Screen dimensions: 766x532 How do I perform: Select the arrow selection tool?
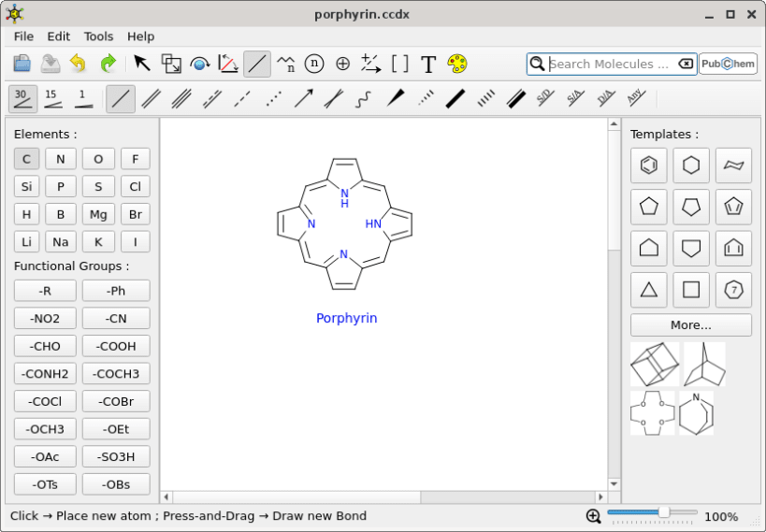(142, 64)
